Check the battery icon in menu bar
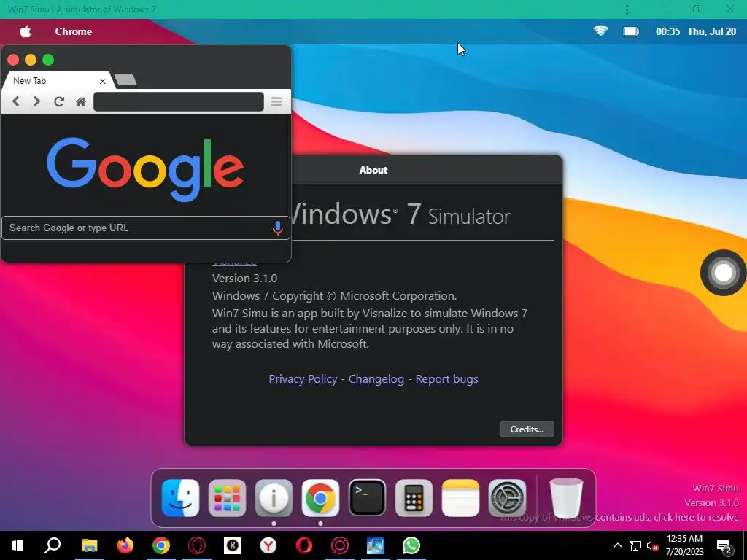 point(631,31)
